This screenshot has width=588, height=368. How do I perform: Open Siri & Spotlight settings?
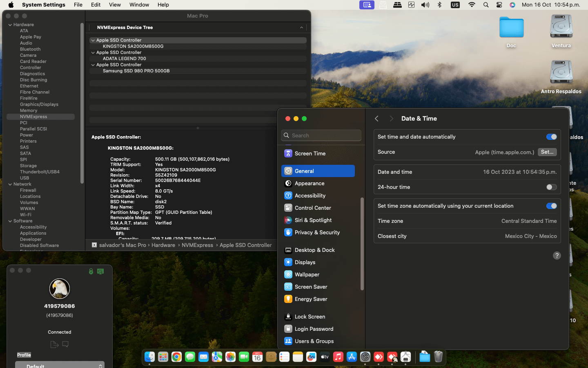[x=313, y=220]
